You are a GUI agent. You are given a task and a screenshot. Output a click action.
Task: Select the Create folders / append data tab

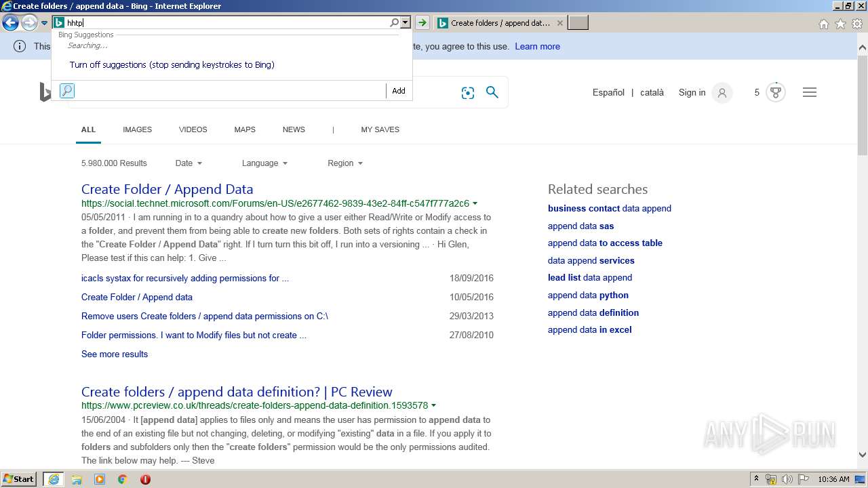[500, 23]
